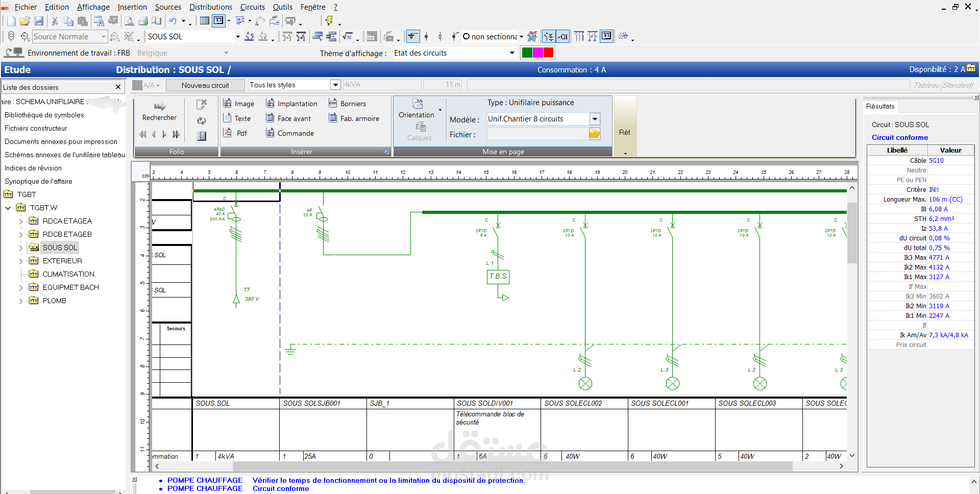Screen dimensions: 980x494
Task: Toggle the highlighted 'Qi' display button
Action: pyautogui.click(x=562, y=36)
